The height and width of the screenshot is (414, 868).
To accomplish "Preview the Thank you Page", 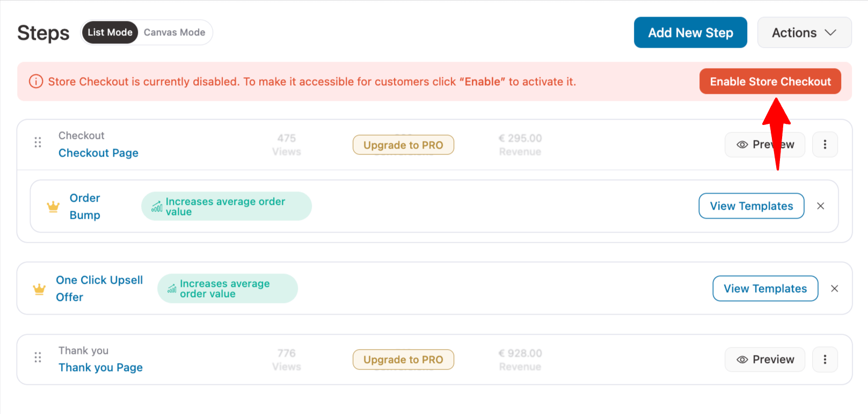I will point(764,360).
